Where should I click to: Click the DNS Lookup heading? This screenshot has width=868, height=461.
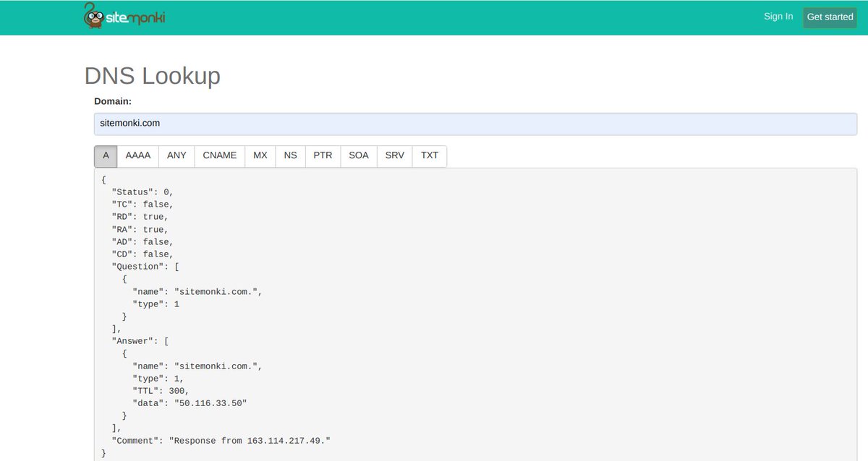pyautogui.click(x=153, y=76)
